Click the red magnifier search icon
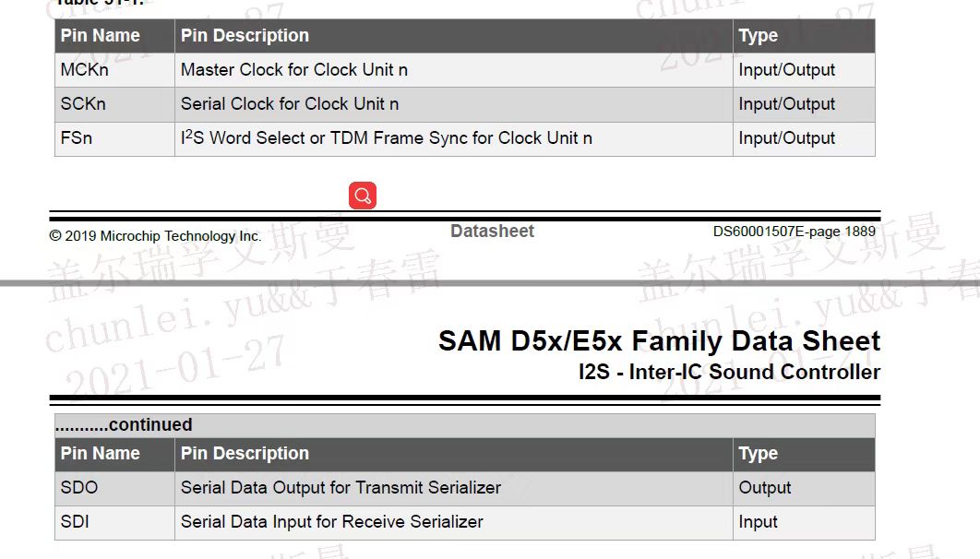 tap(363, 196)
